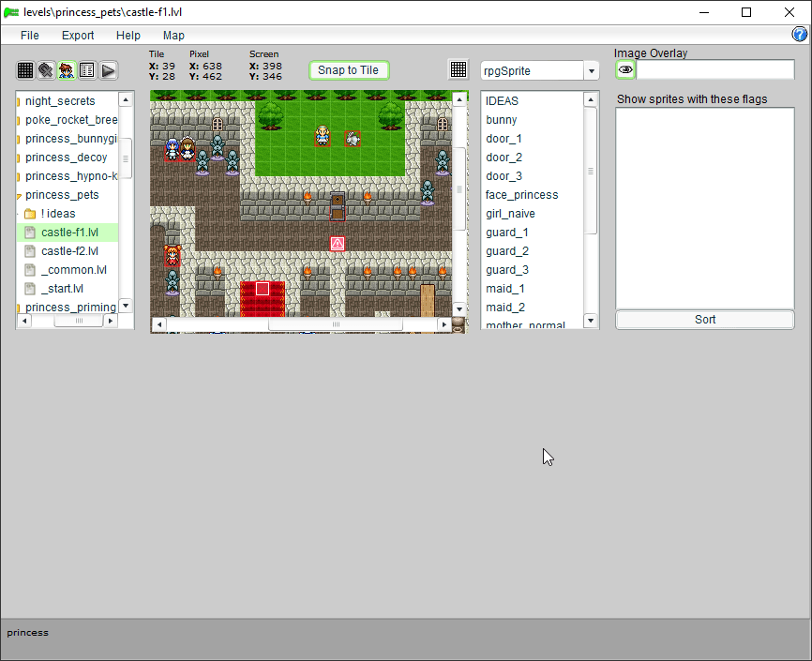
Task: Run the level with the play icon
Action: (108, 69)
